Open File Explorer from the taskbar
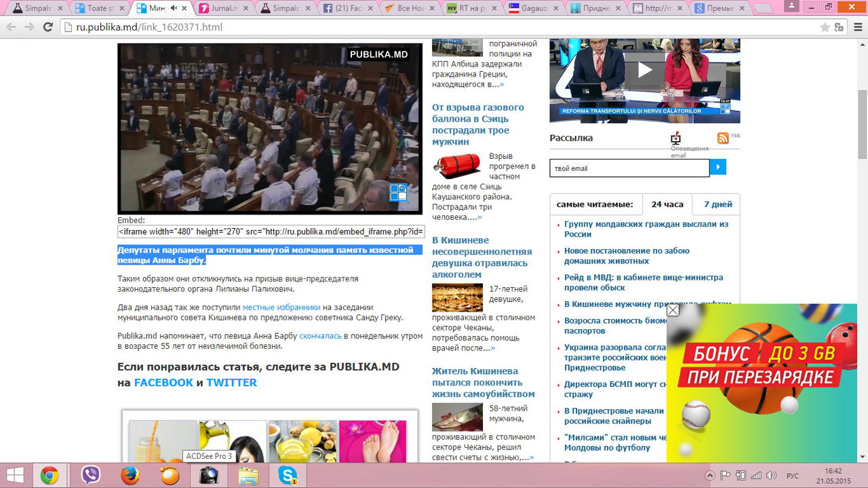This screenshot has width=868, height=488. [248, 476]
